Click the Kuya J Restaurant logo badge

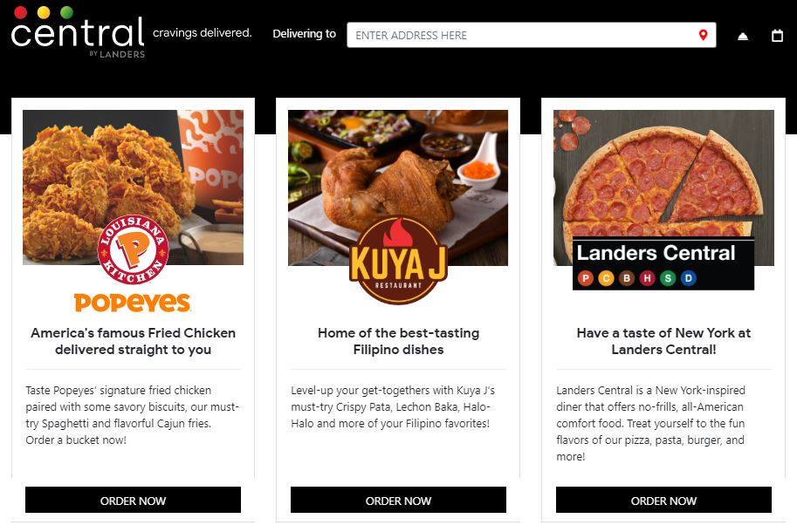tap(398, 261)
